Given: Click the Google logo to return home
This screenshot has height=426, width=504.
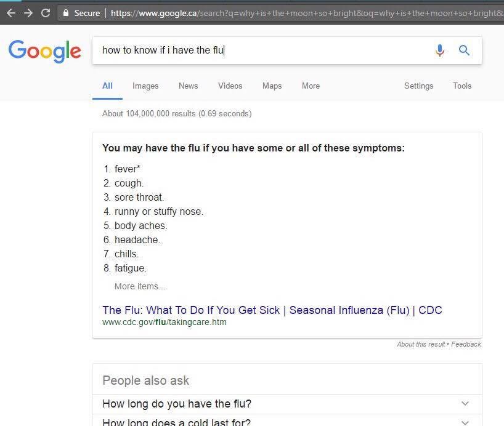Looking at the screenshot, I should [44, 52].
